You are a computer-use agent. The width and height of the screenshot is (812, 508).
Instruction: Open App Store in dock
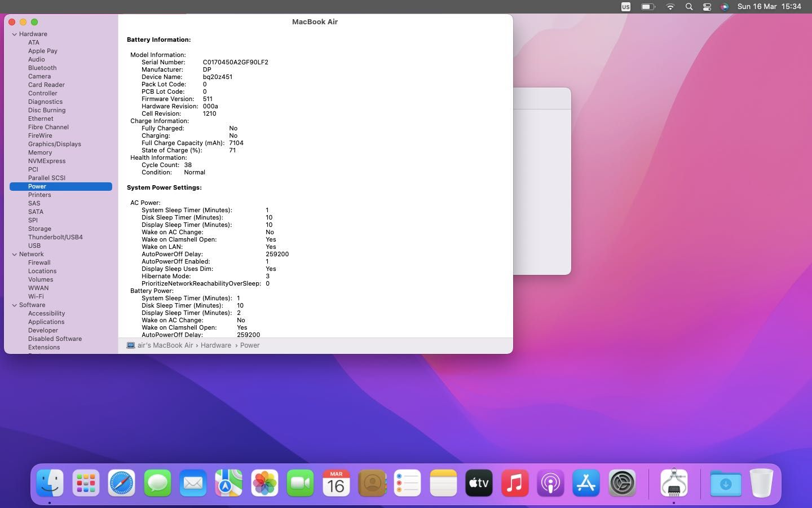click(586, 483)
